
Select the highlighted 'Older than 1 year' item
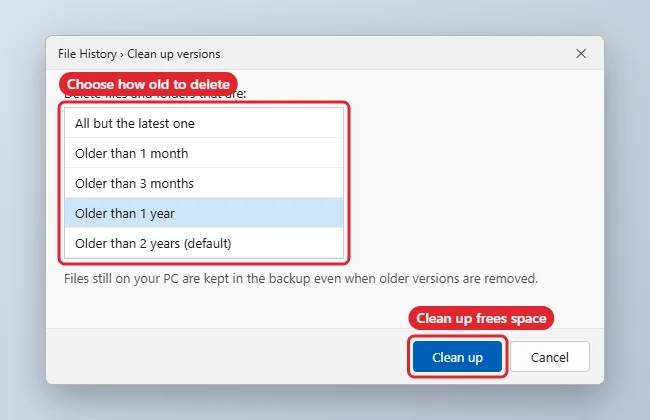(x=204, y=213)
